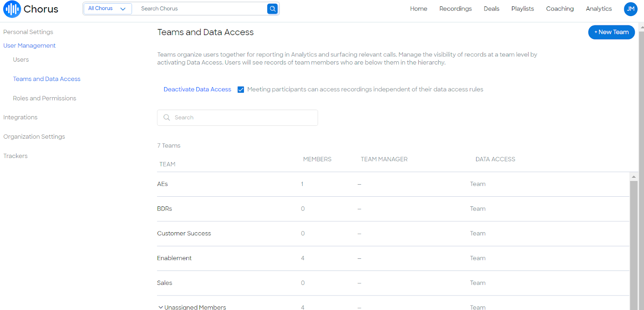Viewport: 644px width, 310px height.
Task: Click the blue search magnifier button
Action: coord(272,8)
